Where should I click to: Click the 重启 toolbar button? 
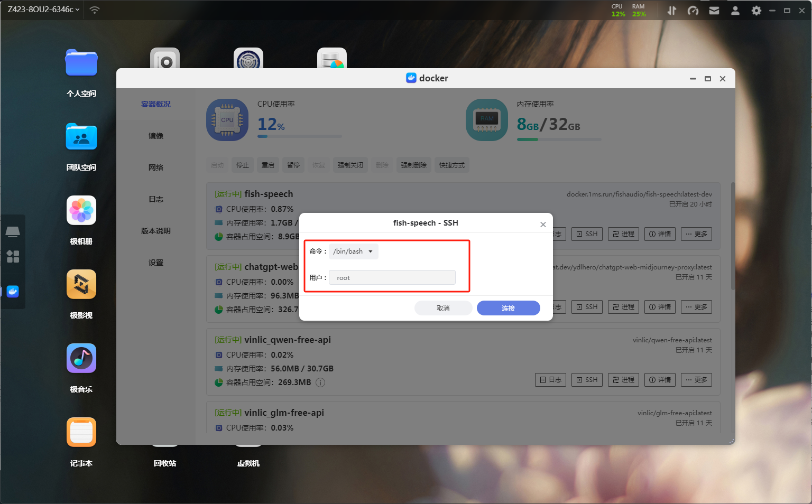pyautogui.click(x=268, y=165)
